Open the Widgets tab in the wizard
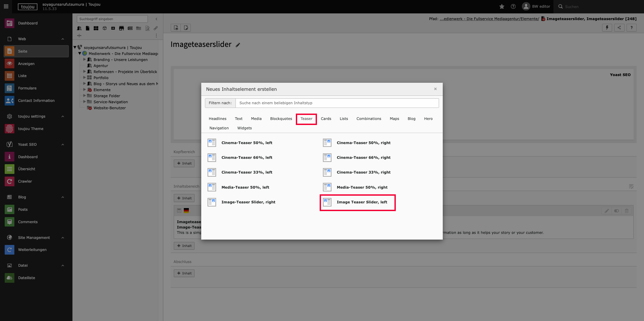Viewport: 644px width, 321px height. click(x=244, y=128)
